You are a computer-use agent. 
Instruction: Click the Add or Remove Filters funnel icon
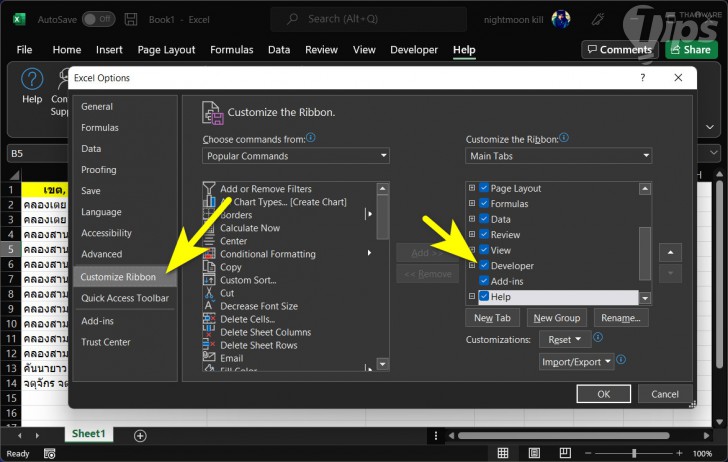[x=209, y=188]
